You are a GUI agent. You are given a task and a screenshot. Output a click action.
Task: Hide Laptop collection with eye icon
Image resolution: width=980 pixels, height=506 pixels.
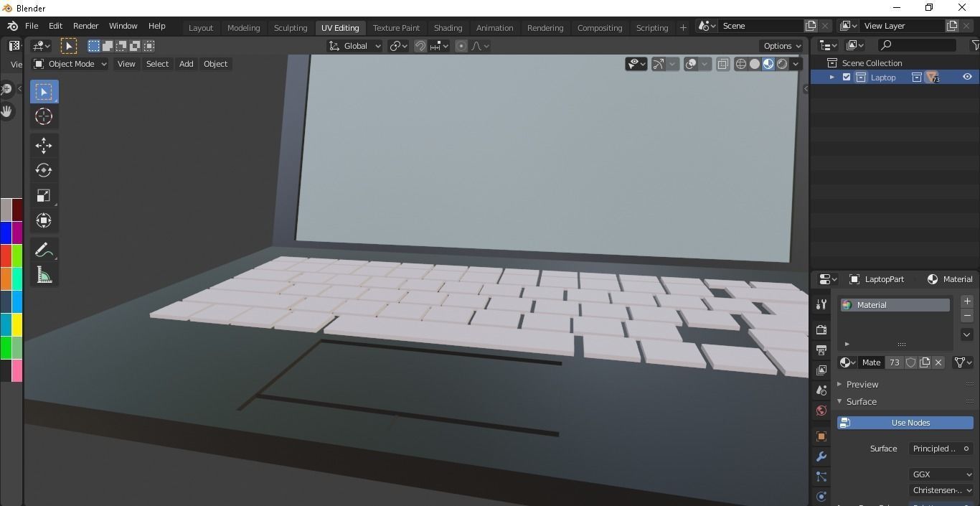(x=967, y=78)
